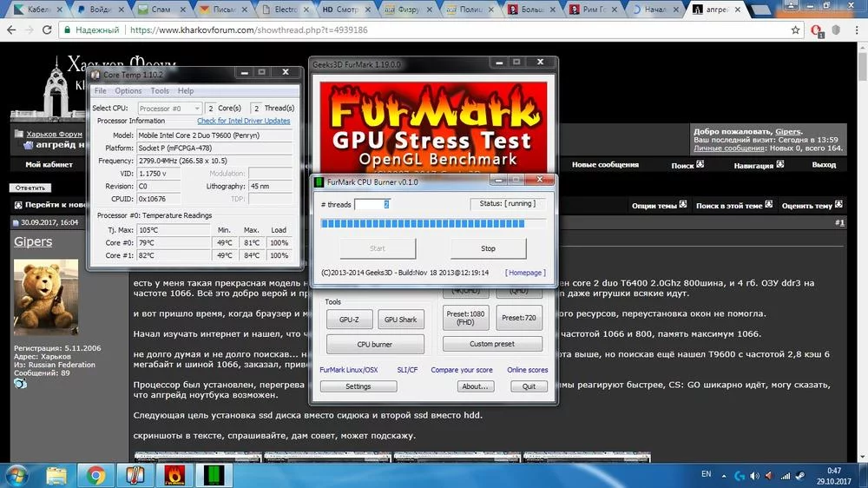This screenshot has width=868, height=488.
Task: Click the Stop button in CPU Burner
Action: click(x=488, y=248)
